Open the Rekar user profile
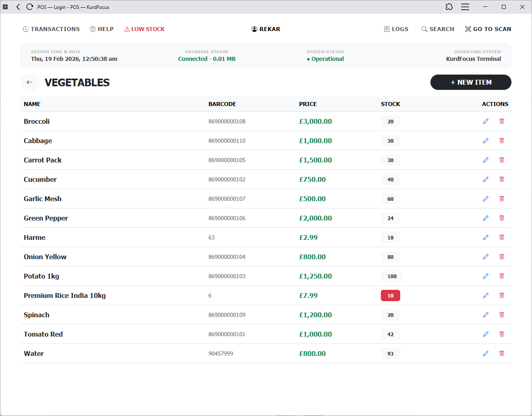This screenshot has width=532, height=416. tap(266, 29)
